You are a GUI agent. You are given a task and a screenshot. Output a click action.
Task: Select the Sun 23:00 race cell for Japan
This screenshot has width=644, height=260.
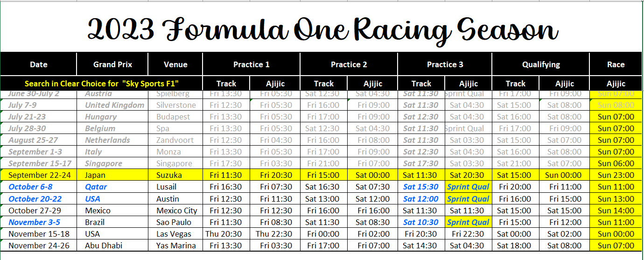pos(616,175)
